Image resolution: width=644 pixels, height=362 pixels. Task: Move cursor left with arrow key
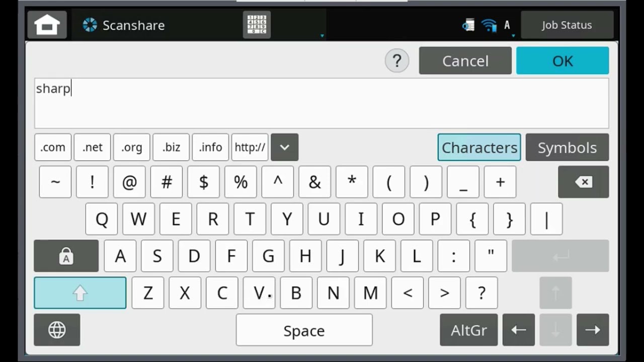click(x=518, y=330)
